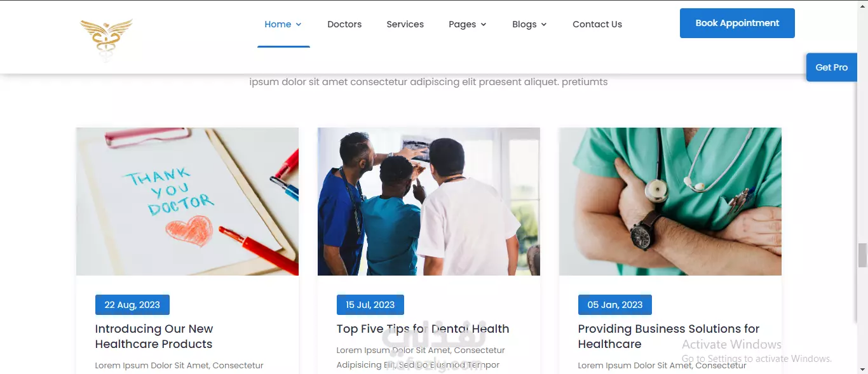The height and width of the screenshot is (374, 868).
Task: Open Providing Business Solutions for Healthcare post
Action: point(669,337)
